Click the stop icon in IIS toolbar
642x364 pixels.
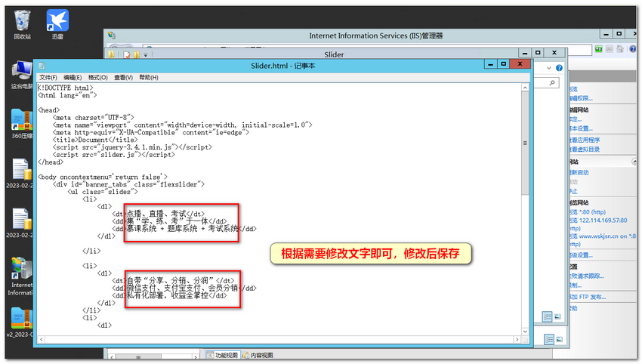click(x=610, y=49)
